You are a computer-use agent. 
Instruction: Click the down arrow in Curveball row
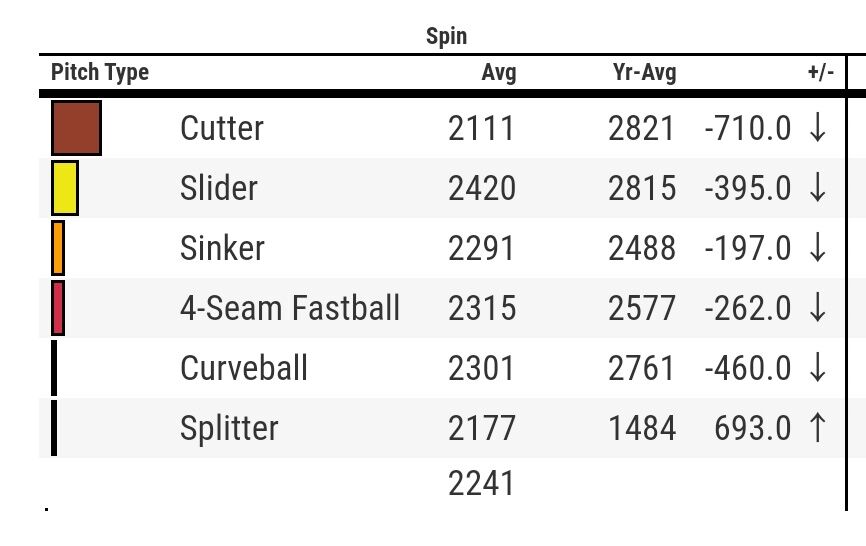(817, 368)
